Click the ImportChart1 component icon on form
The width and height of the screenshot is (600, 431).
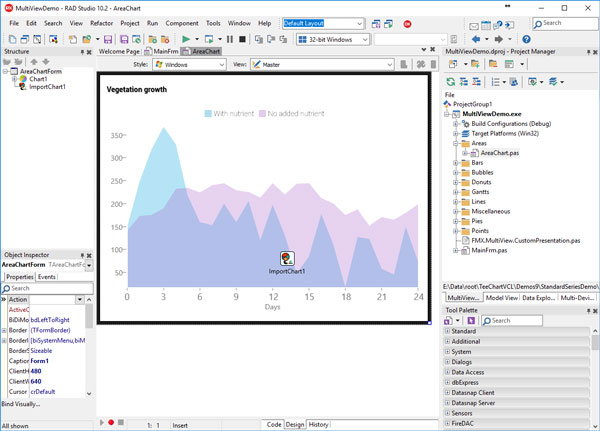click(x=287, y=258)
